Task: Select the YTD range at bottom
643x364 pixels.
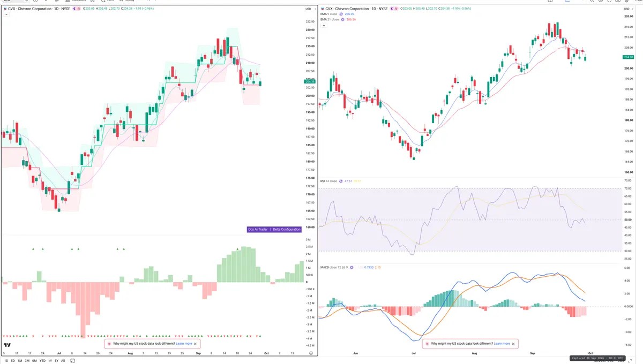Action: point(42,361)
